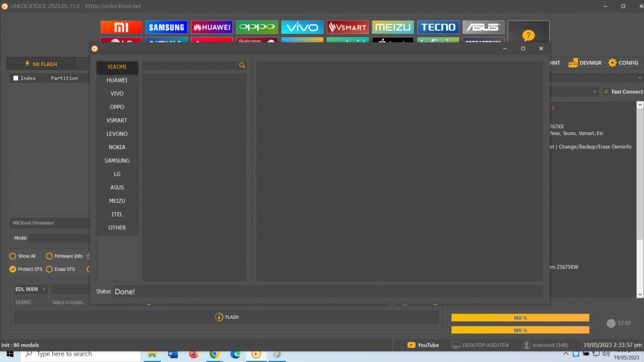Toggle the Index header checkbox
The width and height of the screenshot is (644, 362).
pyautogui.click(x=16, y=78)
